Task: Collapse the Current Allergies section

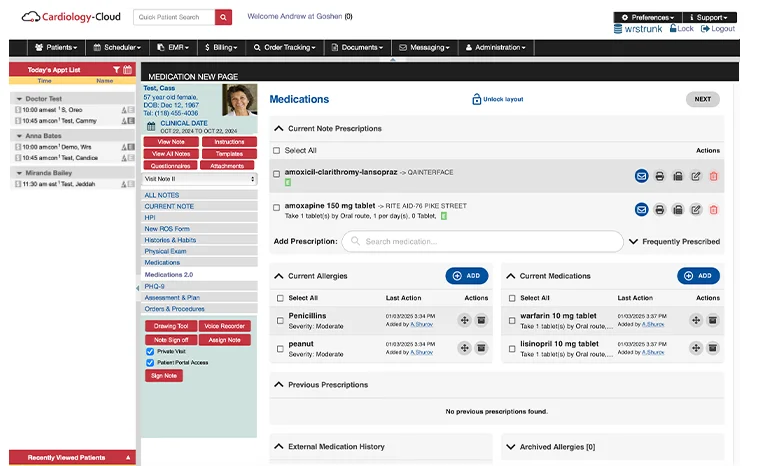Action: pyautogui.click(x=279, y=276)
